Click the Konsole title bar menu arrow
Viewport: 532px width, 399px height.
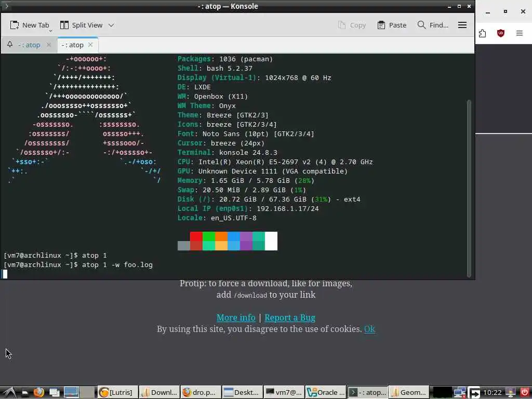6,6
